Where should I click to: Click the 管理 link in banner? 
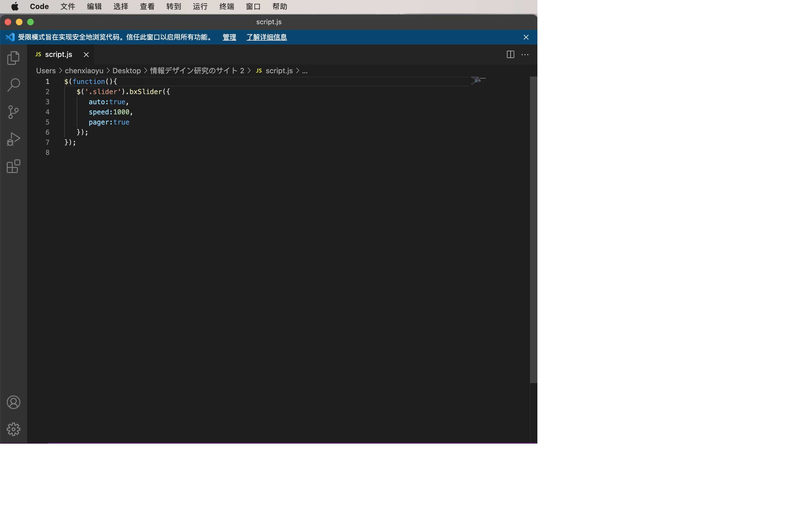pos(229,37)
